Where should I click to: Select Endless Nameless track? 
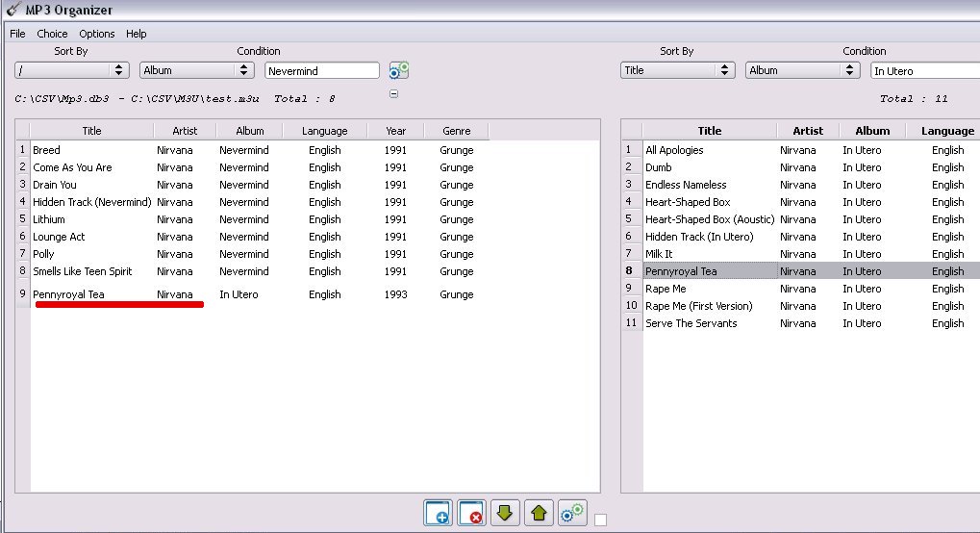coord(686,185)
